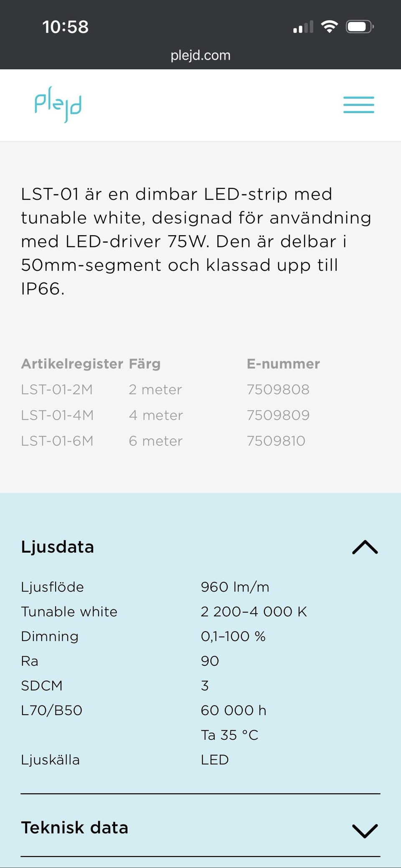Tap the Teknisk data heading
The height and width of the screenshot is (868, 401).
pyautogui.click(x=75, y=828)
